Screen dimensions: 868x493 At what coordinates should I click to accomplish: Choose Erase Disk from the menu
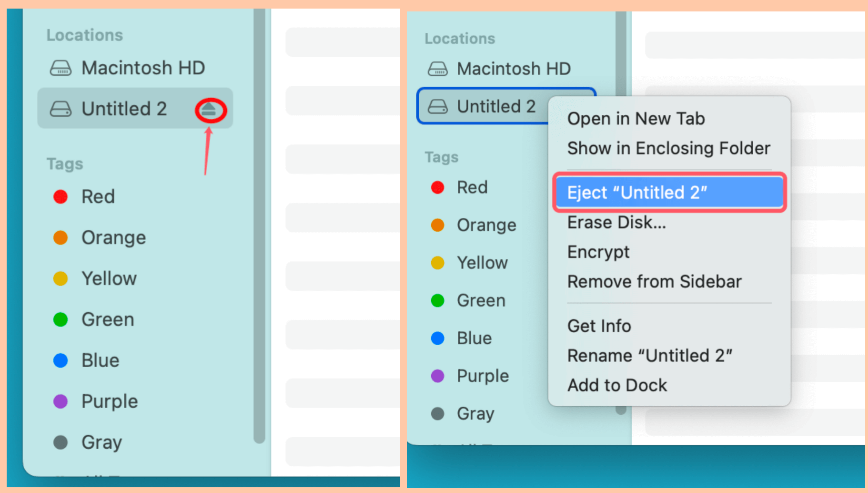click(616, 222)
